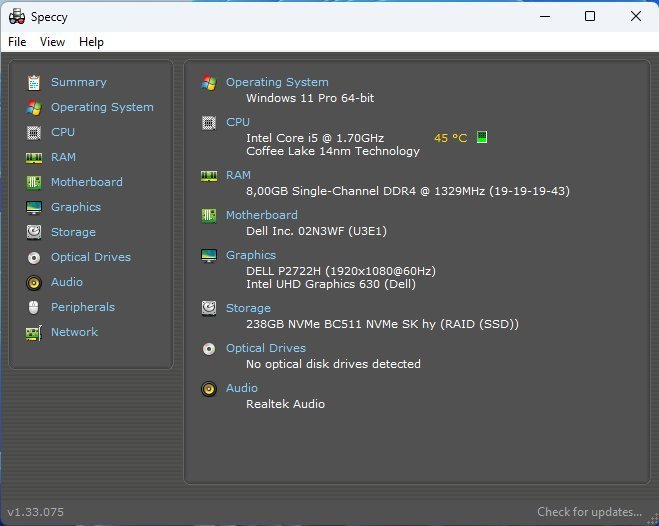Image resolution: width=659 pixels, height=526 pixels.
Task: Open Optical Drives section in sidebar
Action: [x=91, y=257]
